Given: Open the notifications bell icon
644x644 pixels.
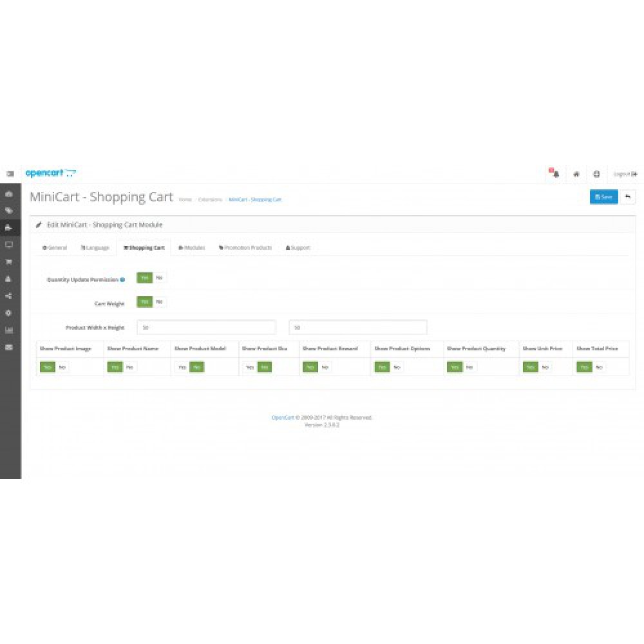Looking at the screenshot, I should 554,174.
